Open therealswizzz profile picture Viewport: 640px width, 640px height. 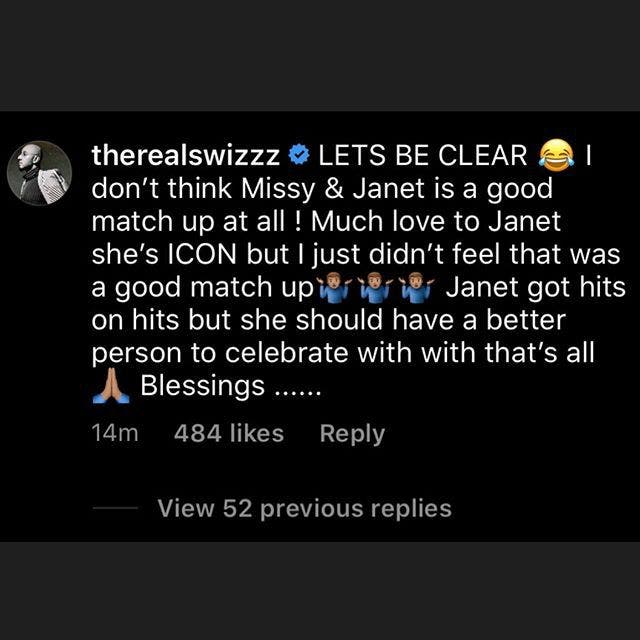[x=40, y=173]
